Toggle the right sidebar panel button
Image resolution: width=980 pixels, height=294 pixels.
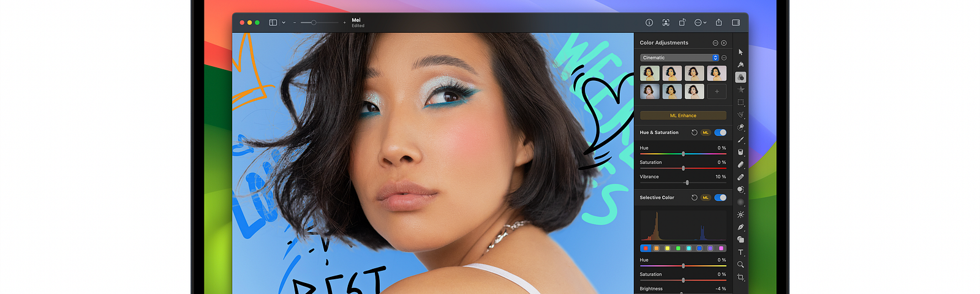(736, 23)
